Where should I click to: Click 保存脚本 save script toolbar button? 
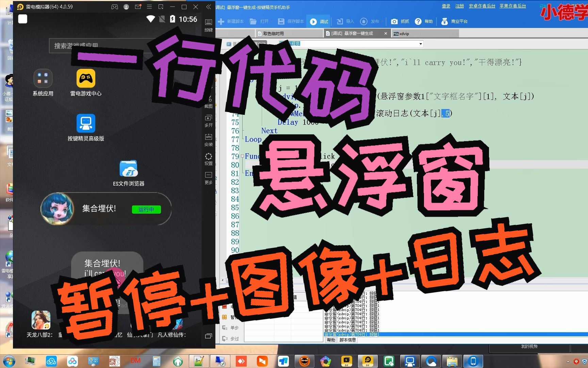click(291, 21)
